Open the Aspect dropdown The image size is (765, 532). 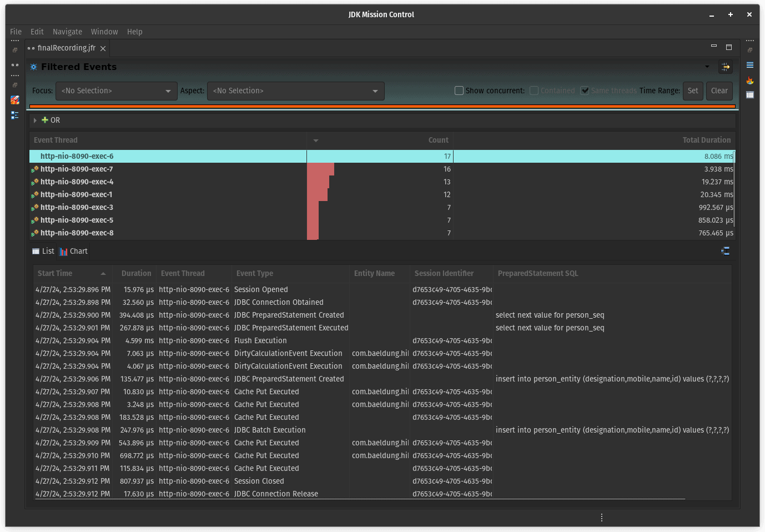click(x=296, y=91)
